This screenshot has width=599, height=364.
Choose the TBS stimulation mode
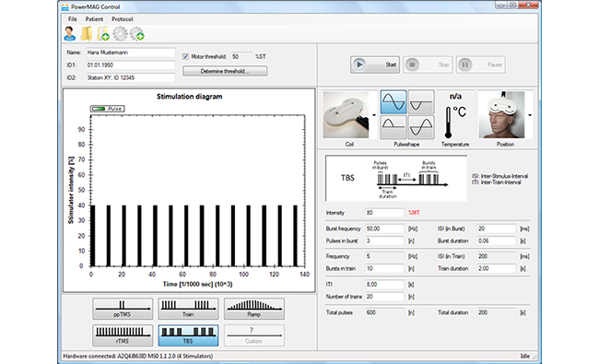click(x=188, y=335)
